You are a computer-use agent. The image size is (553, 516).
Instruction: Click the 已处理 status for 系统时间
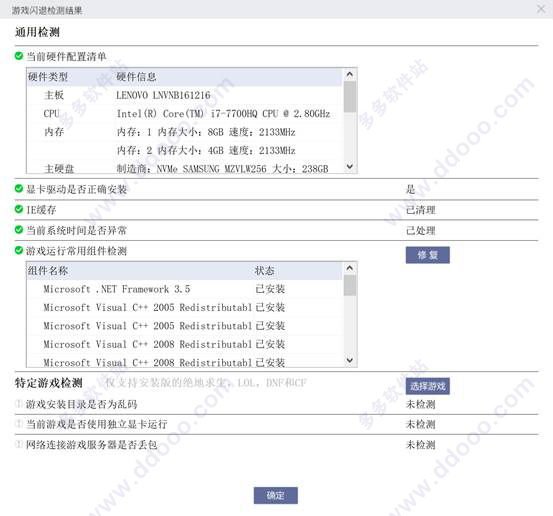(420, 231)
